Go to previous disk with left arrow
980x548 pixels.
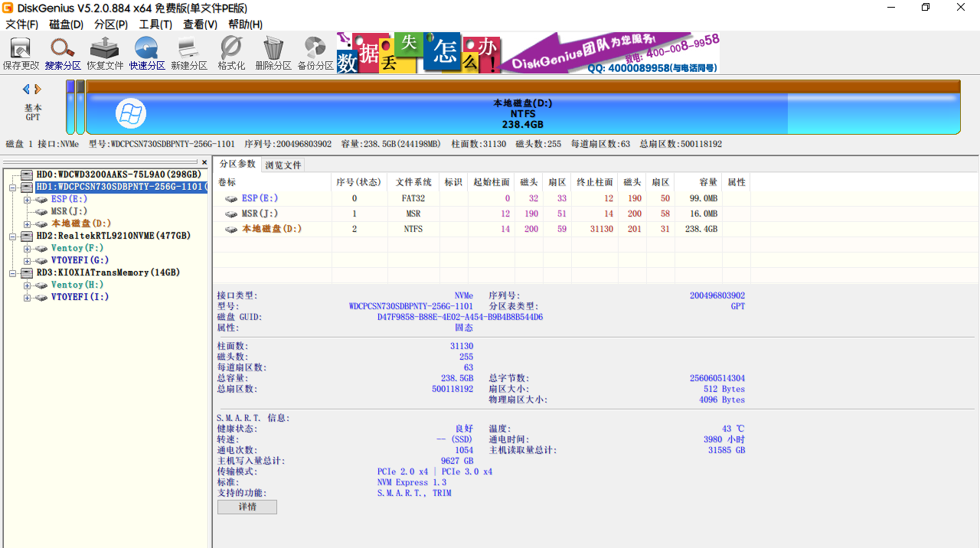point(26,90)
